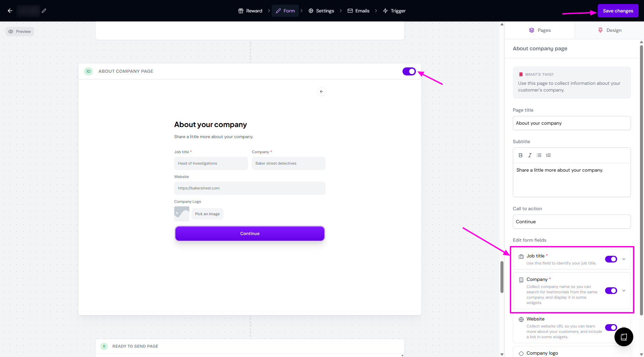
Task: Turn off the Job title field toggle
Action: [611, 259]
